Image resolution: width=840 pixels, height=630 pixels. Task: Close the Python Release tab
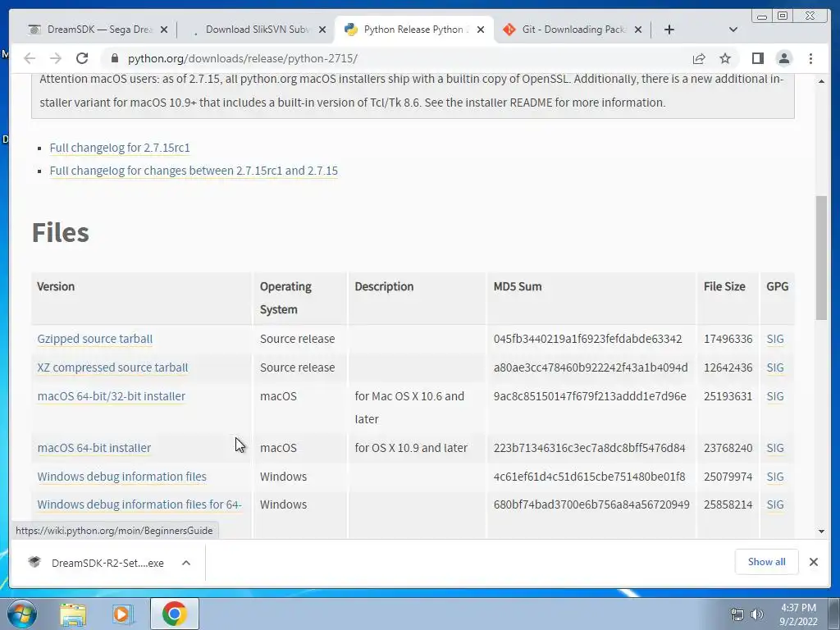click(481, 30)
